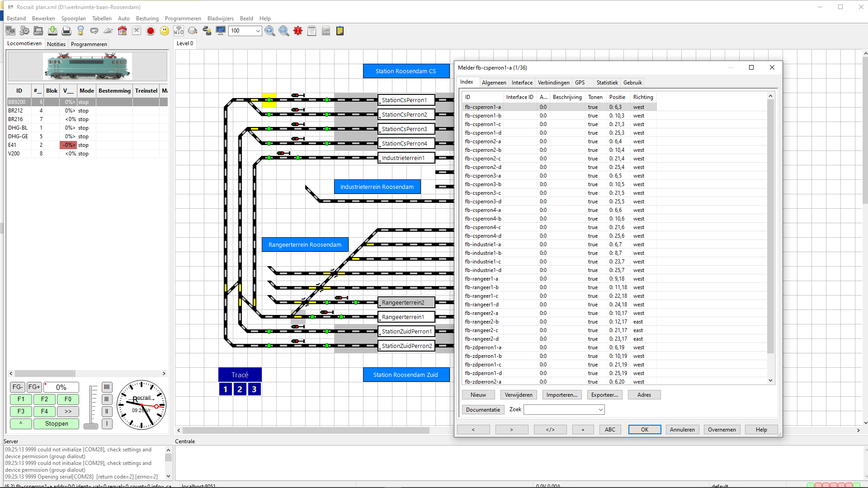This screenshot has height=488, width=868.
Task: Toggle the F4 function button
Action: (x=44, y=411)
